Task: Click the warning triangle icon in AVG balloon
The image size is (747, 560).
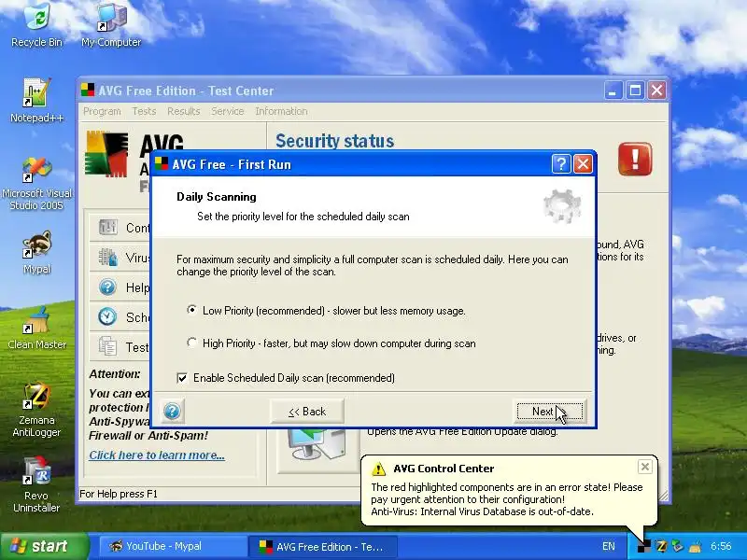Action: [378, 469]
